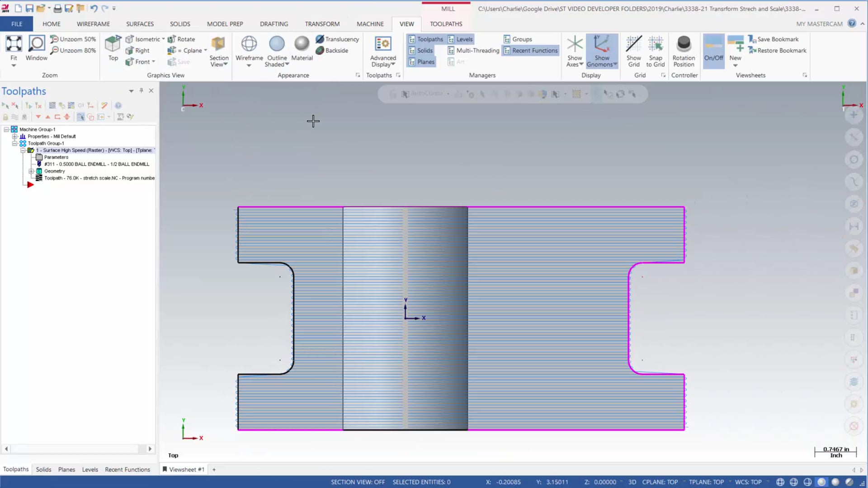
Task: Open the SURFACES ribbon tab
Action: point(140,24)
